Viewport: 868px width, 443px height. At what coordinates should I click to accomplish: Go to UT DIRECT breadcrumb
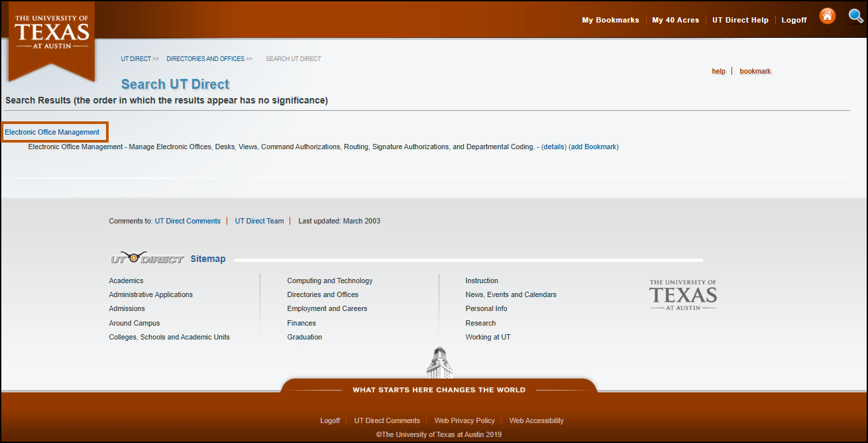[136, 59]
